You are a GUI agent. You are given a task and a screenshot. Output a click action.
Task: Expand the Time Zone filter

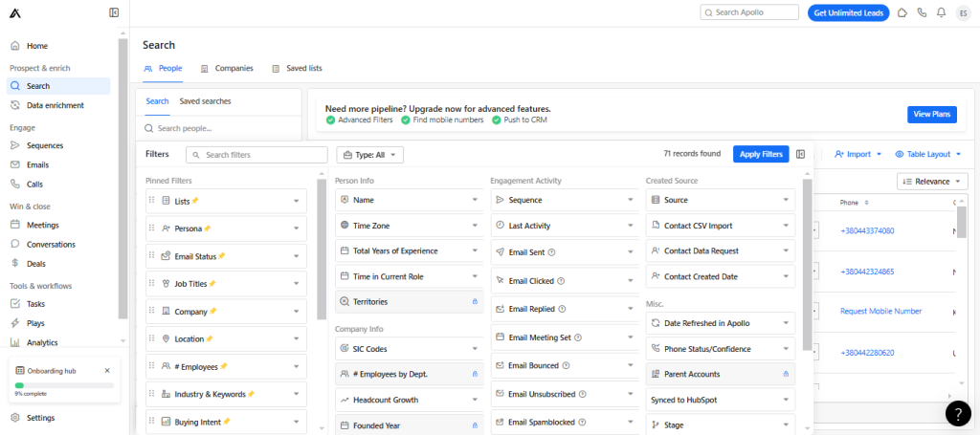pyautogui.click(x=410, y=226)
